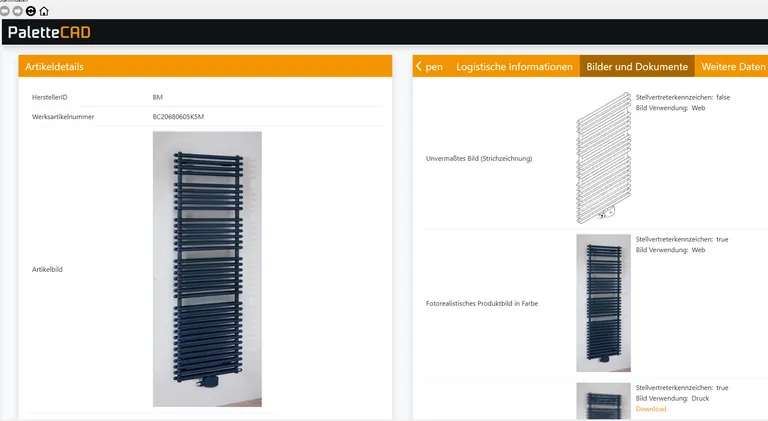
Task: Click the Download link for the print image
Action: 651,409
